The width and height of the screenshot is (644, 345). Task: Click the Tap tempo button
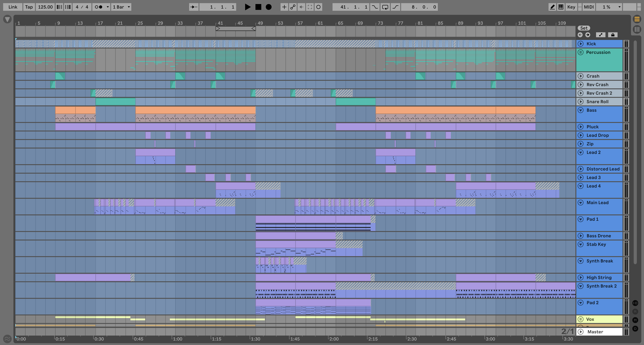point(29,7)
